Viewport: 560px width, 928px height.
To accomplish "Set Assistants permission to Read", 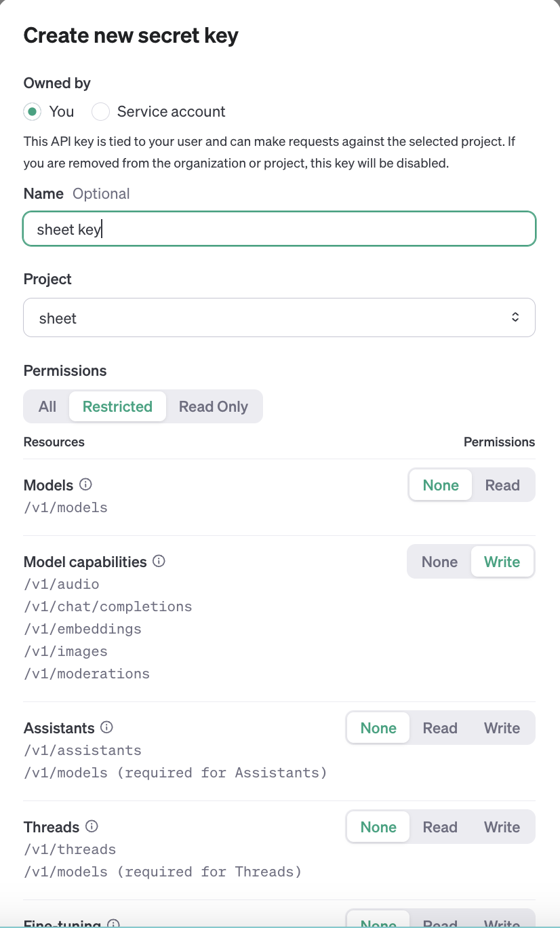I will [x=439, y=727].
